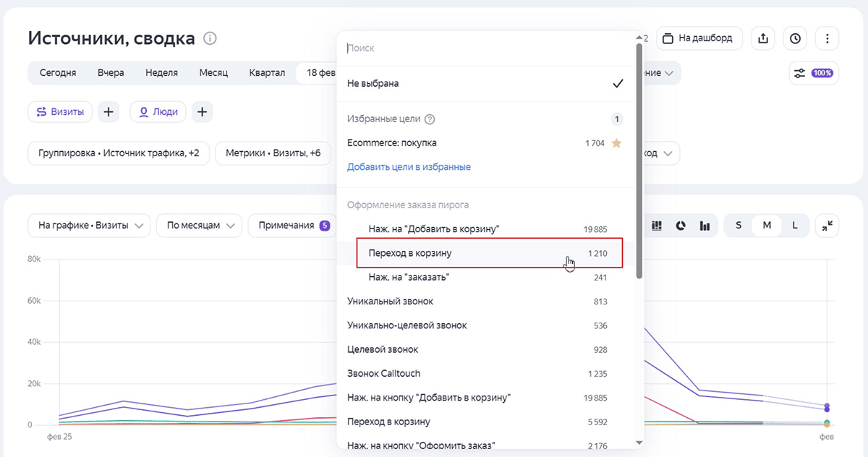Select chart size S
The height and width of the screenshot is (457, 868).
click(x=739, y=226)
